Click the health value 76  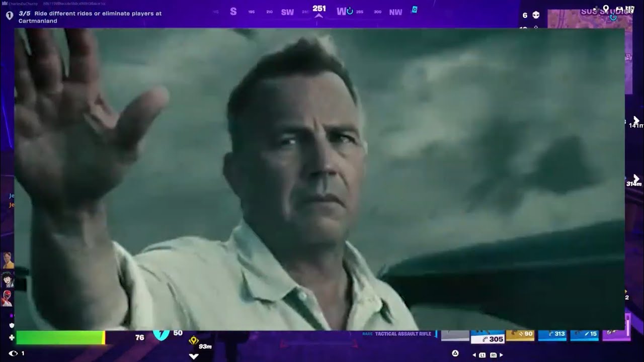(140, 337)
